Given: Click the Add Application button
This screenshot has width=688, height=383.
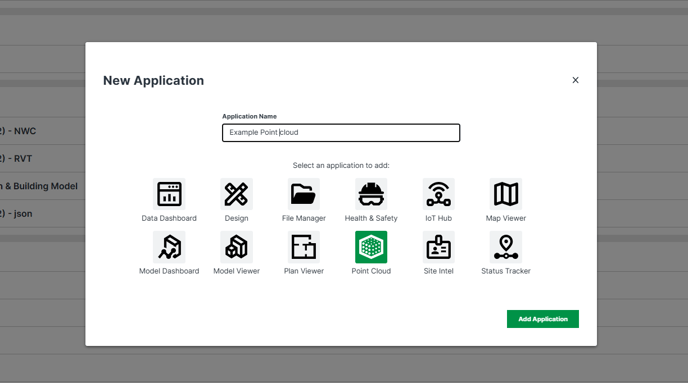Looking at the screenshot, I should [543, 319].
